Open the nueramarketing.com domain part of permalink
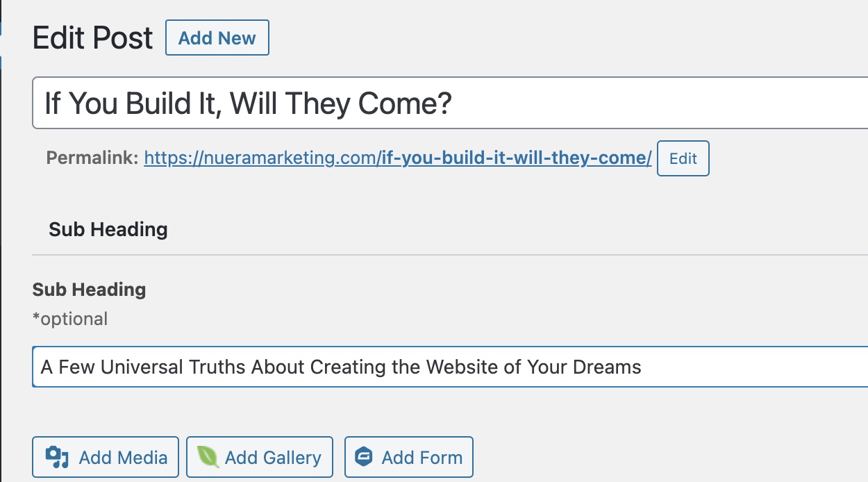Image resolution: width=868 pixels, height=482 pixels. coord(262,158)
